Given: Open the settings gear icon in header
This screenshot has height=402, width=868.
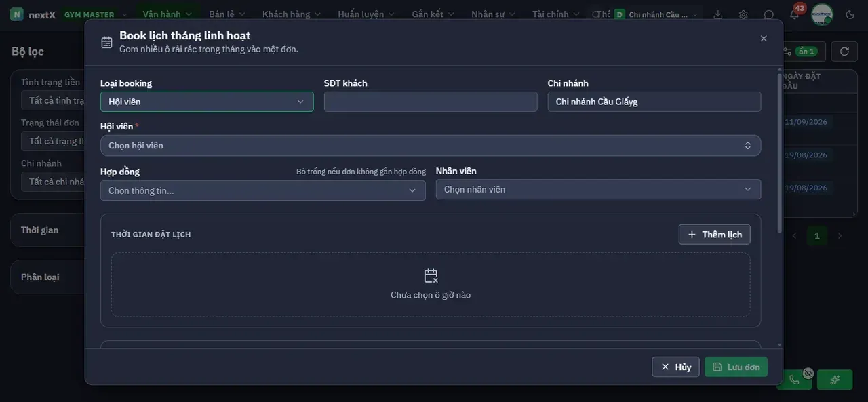Looking at the screenshot, I should tap(743, 14).
